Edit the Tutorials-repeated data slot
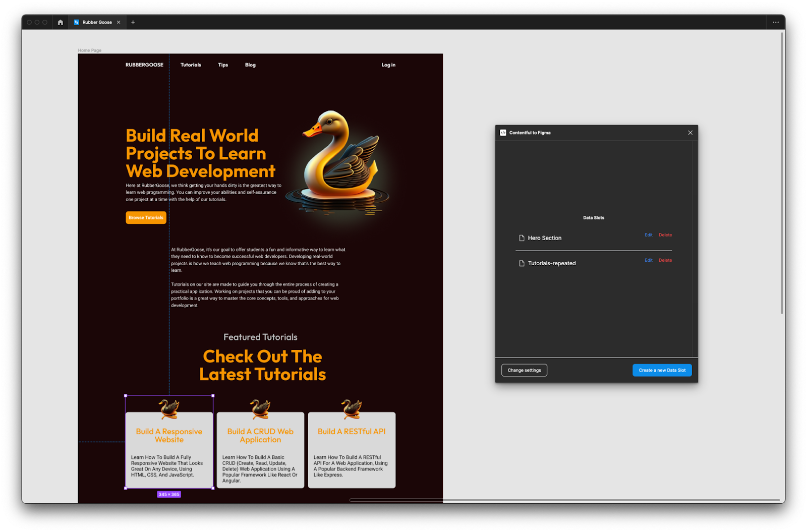 point(648,260)
